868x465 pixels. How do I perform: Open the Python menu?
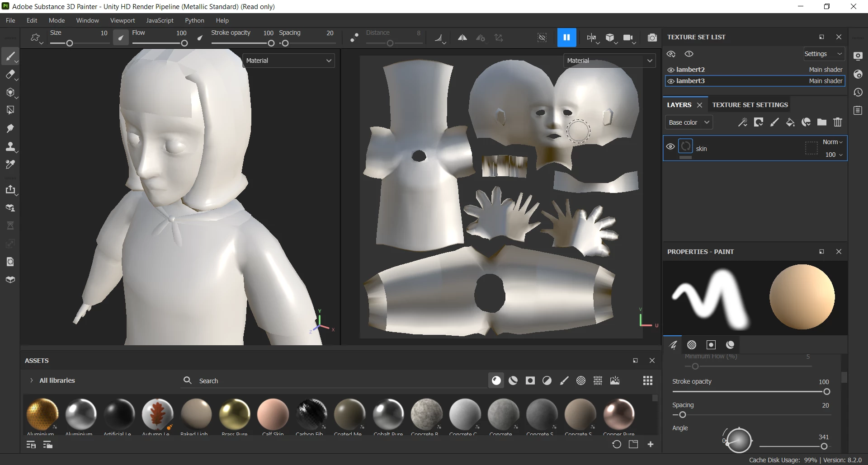click(x=194, y=20)
